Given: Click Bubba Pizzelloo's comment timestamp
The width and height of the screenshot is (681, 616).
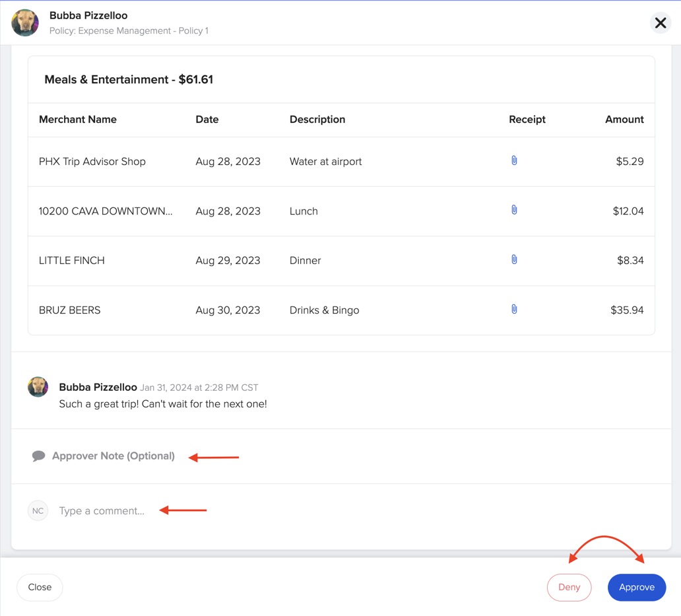Looking at the screenshot, I should coord(199,388).
